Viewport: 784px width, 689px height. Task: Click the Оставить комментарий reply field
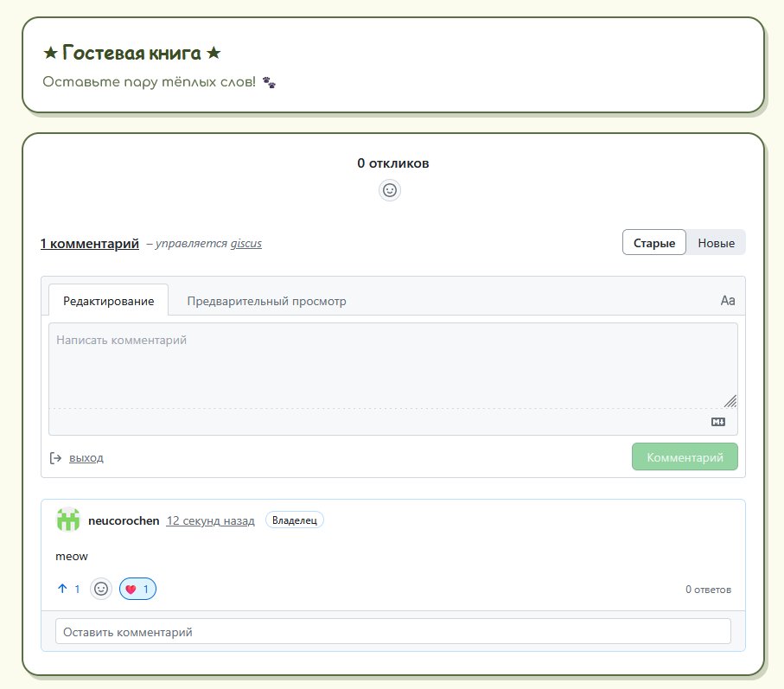[x=393, y=631]
